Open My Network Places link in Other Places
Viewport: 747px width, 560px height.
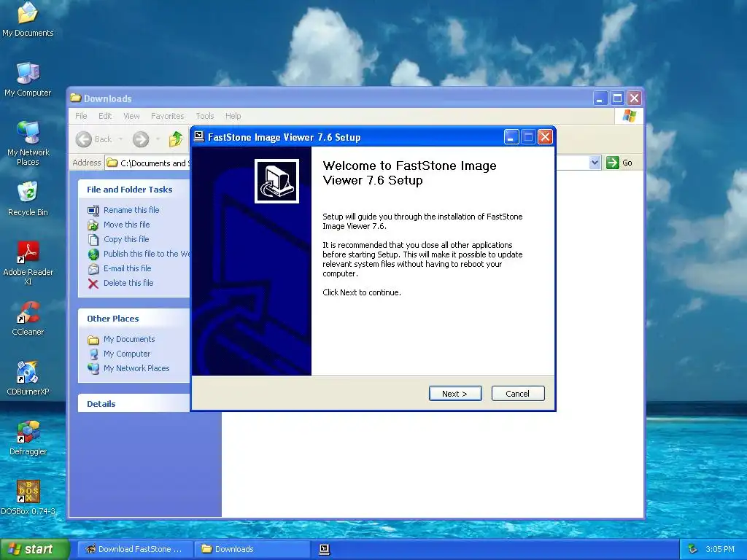pyautogui.click(x=136, y=368)
